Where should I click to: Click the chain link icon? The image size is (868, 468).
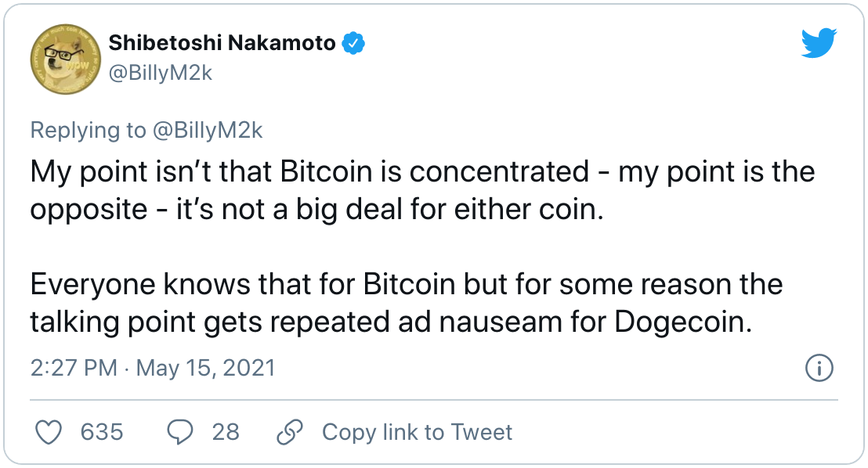(x=290, y=432)
